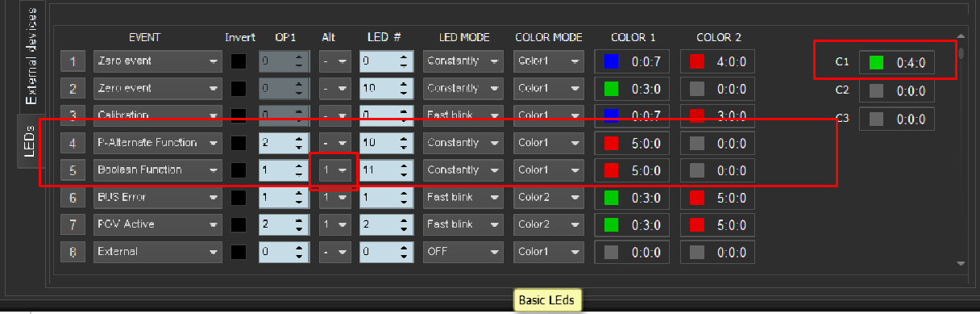The height and width of the screenshot is (314, 980).
Task: Toggle Invert checkbox for External row
Action: pyautogui.click(x=239, y=252)
